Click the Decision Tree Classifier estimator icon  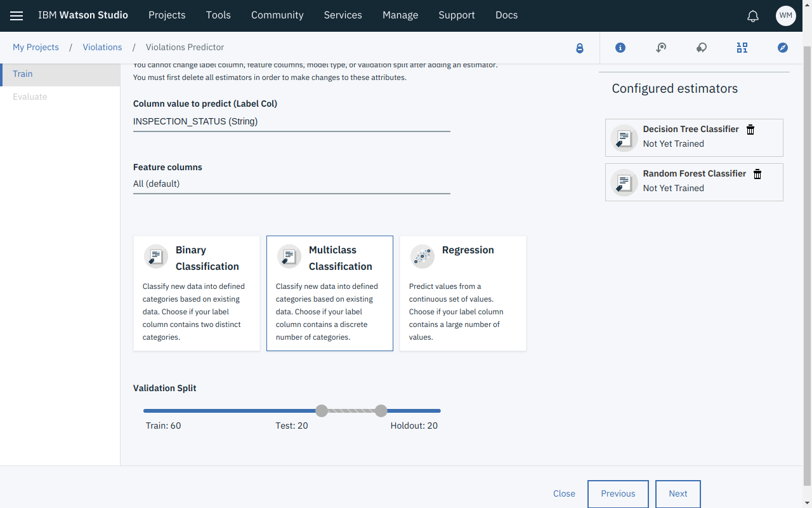pyautogui.click(x=624, y=138)
